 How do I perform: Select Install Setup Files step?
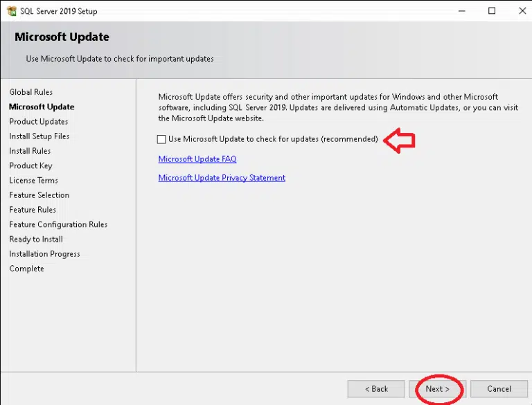pyautogui.click(x=39, y=136)
